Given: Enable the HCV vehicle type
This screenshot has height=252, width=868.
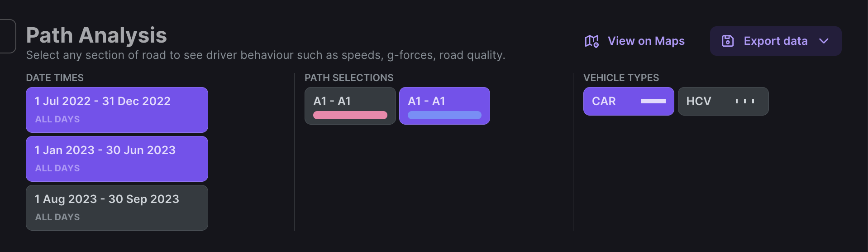Looking at the screenshot, I should pyautogui.click(x=723, y=101).
